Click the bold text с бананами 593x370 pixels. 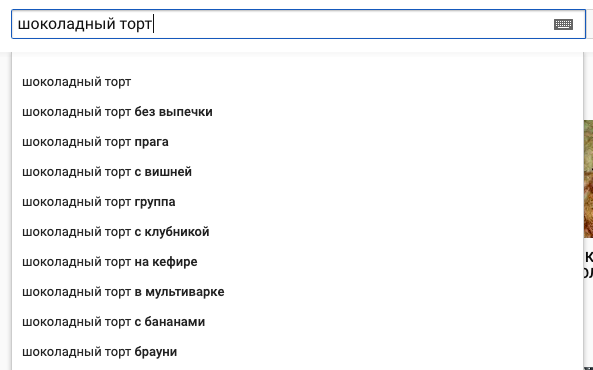[170, 322]
